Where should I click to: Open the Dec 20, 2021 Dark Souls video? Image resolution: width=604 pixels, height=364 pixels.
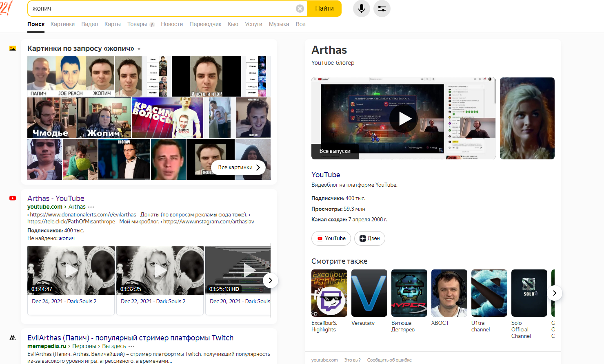238,280
